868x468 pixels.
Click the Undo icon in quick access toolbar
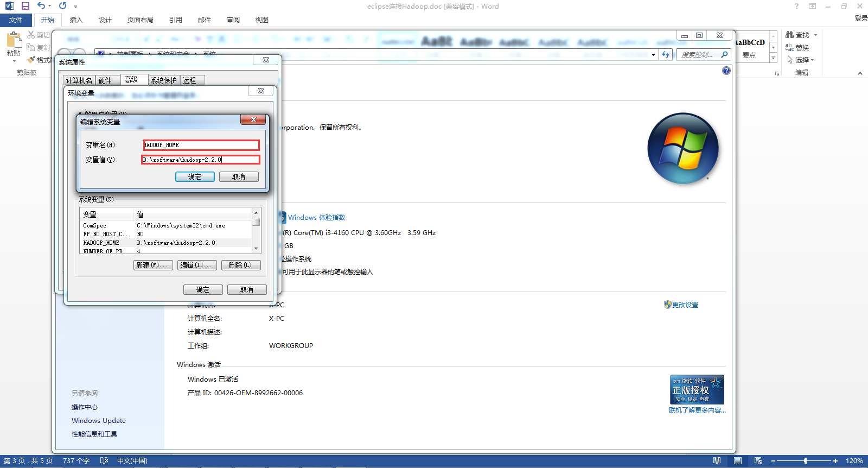[x=41, y=6]
